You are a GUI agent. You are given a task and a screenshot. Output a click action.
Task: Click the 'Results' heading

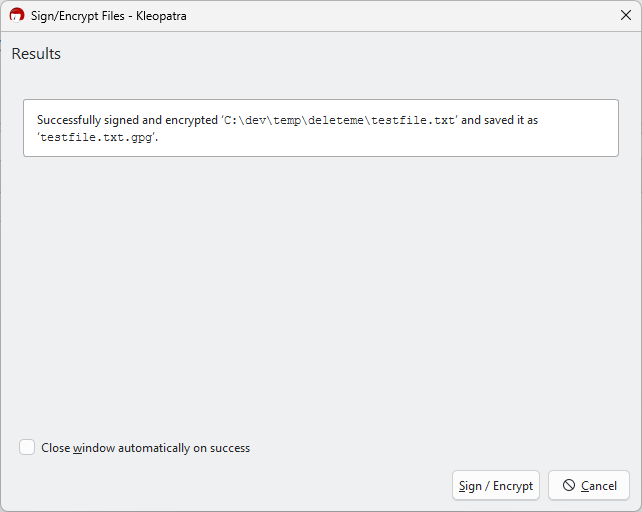pos(36,54)
